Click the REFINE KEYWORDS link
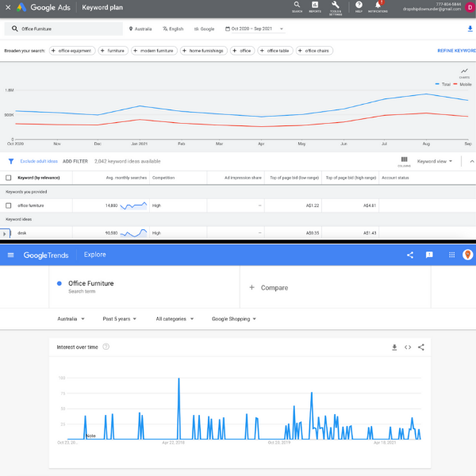 pos(455,51)
